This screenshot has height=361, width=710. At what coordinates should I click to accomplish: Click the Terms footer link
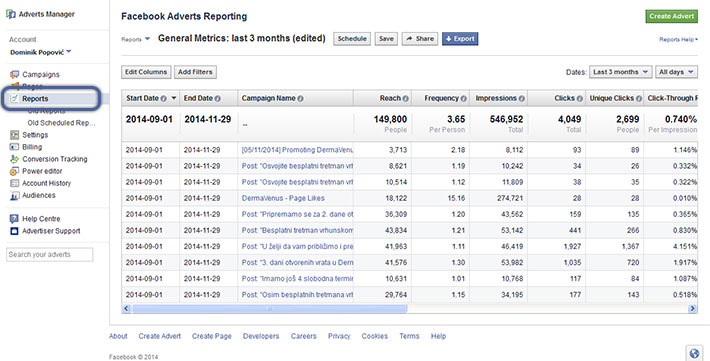pos(409,336)
